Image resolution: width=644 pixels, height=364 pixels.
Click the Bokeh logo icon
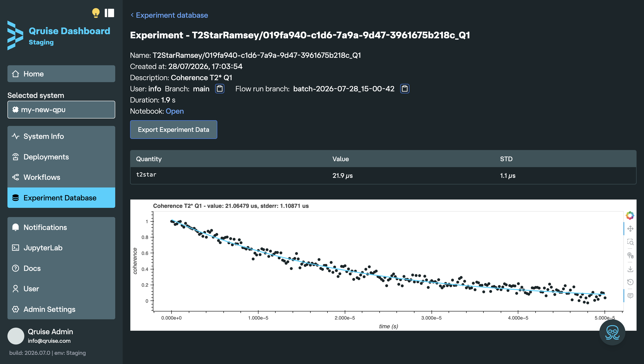point(630,215)
